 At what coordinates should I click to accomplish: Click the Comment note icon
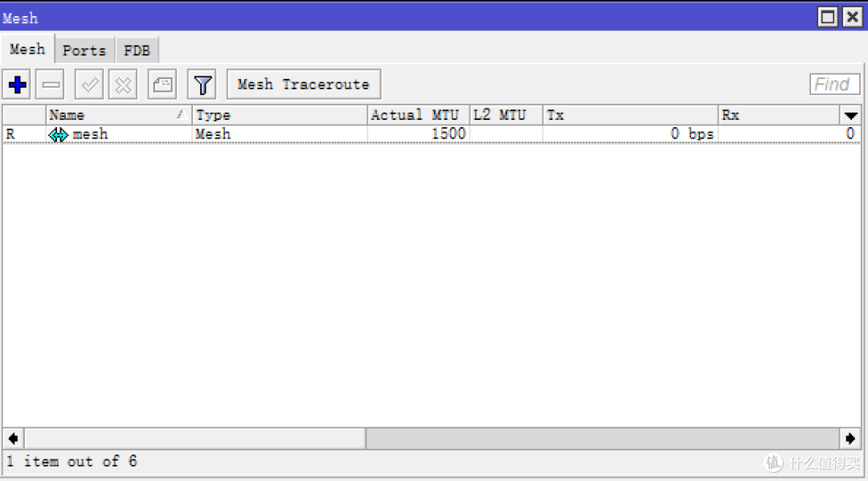click(x=162, y=84)
